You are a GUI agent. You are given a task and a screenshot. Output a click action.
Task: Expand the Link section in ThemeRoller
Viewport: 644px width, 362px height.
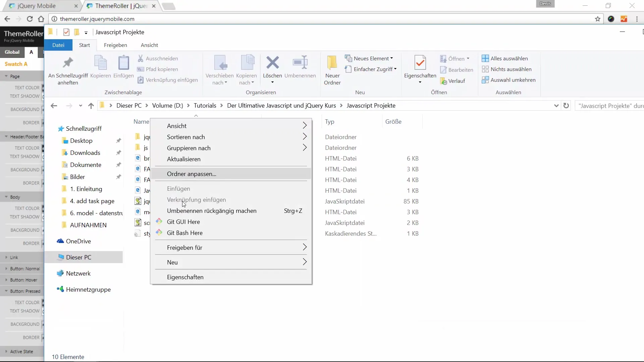(x=6, y=257)
